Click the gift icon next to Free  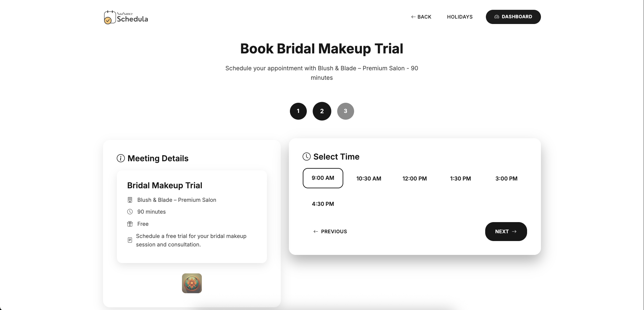click(130, 224)
